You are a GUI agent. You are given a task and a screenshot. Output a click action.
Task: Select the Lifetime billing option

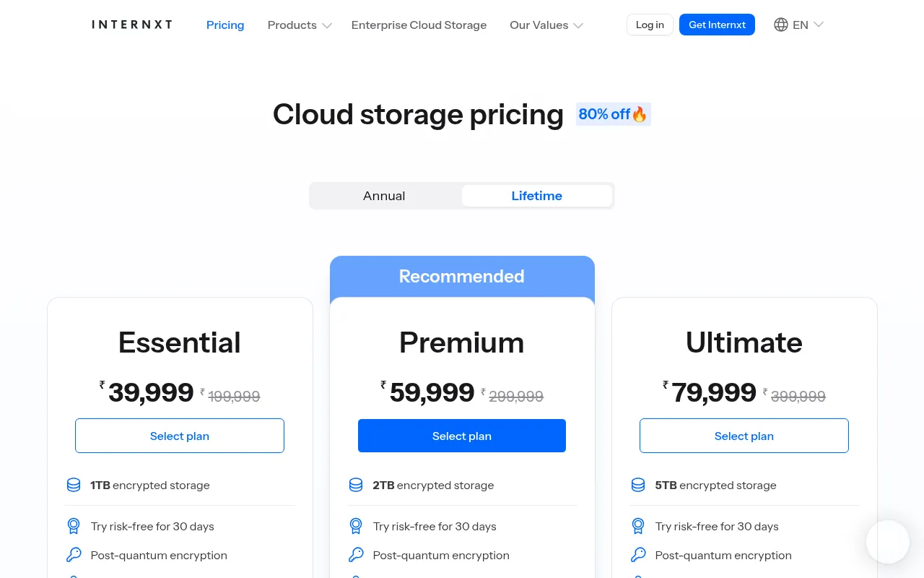point(537,196)
